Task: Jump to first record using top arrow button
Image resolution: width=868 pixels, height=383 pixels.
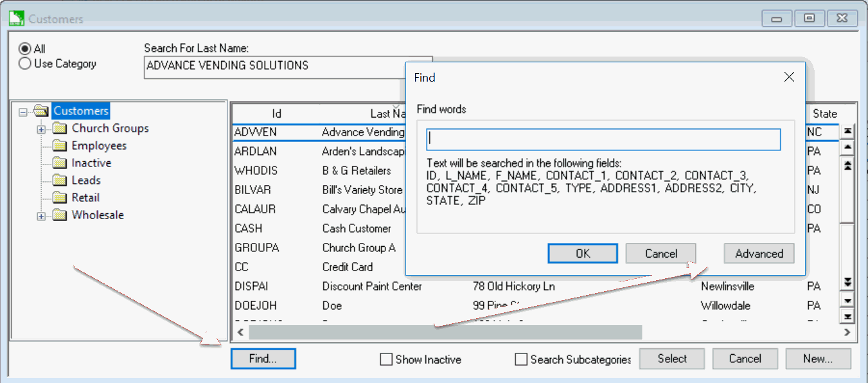Action: click(x=848, y=131)
